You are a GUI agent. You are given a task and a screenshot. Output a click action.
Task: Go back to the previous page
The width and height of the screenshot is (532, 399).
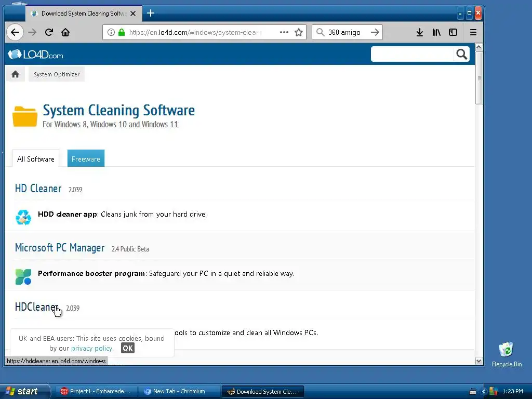[x=15, y=32]
